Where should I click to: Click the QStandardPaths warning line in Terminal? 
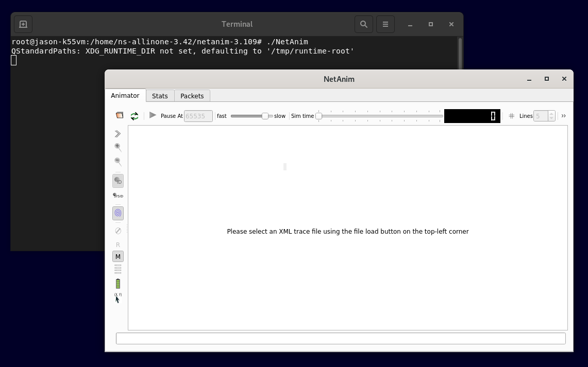pyautogui.click(x=183, y=51)
